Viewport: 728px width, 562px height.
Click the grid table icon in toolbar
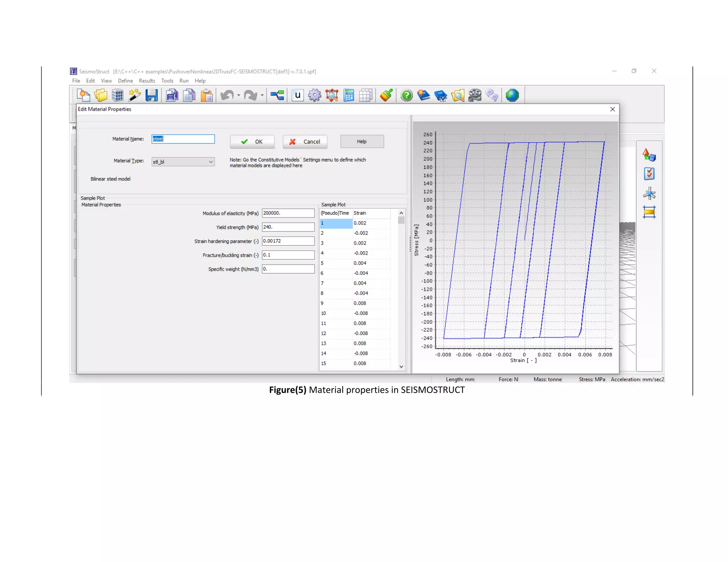[x=366, y=95]
